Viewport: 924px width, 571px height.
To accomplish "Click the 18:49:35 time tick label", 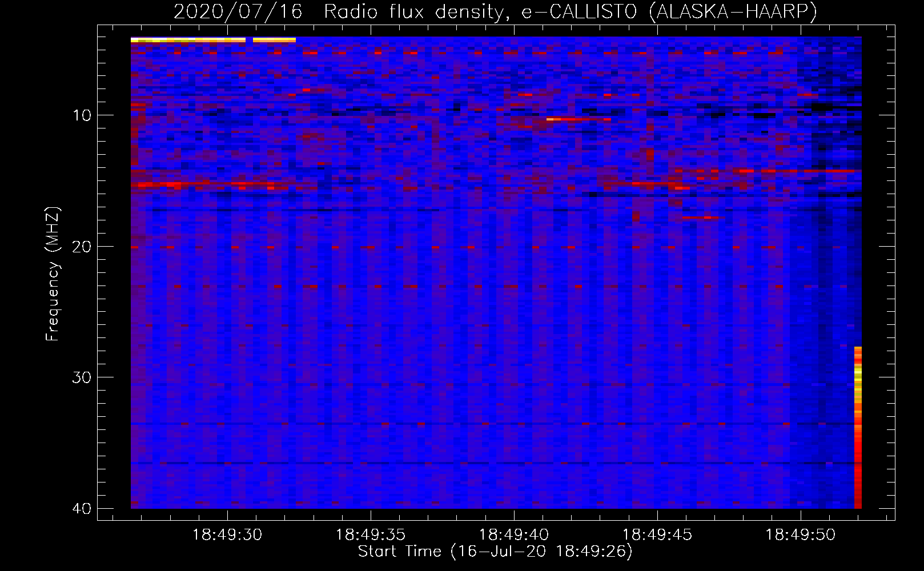I will [x=371, y=535].
